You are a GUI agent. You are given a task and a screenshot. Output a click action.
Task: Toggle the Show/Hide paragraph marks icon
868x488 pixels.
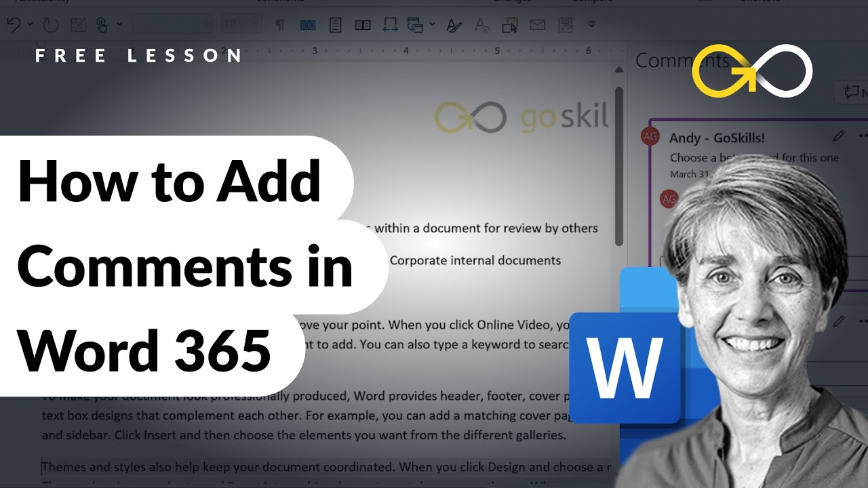point(280,25)
